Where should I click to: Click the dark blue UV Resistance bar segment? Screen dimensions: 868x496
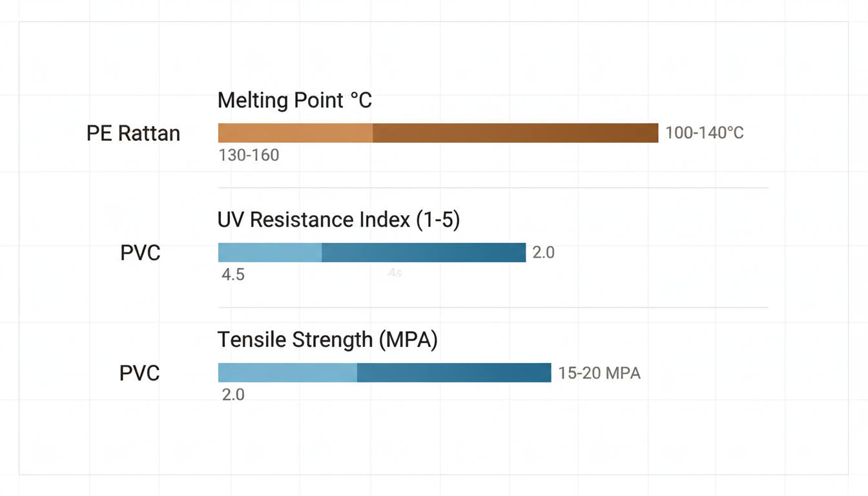pos(424,253)
